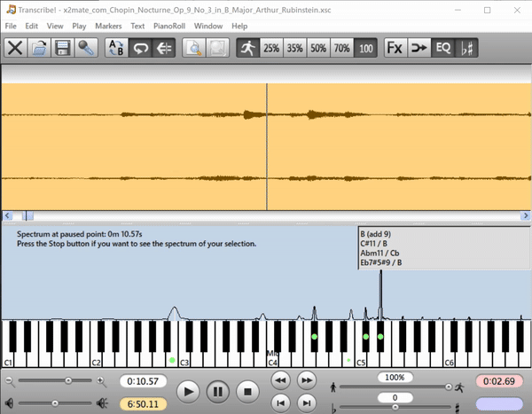The height and width of the screenshot is (414, 532).
Task: Click the 100% speed value field
Action: click(395, 378)
